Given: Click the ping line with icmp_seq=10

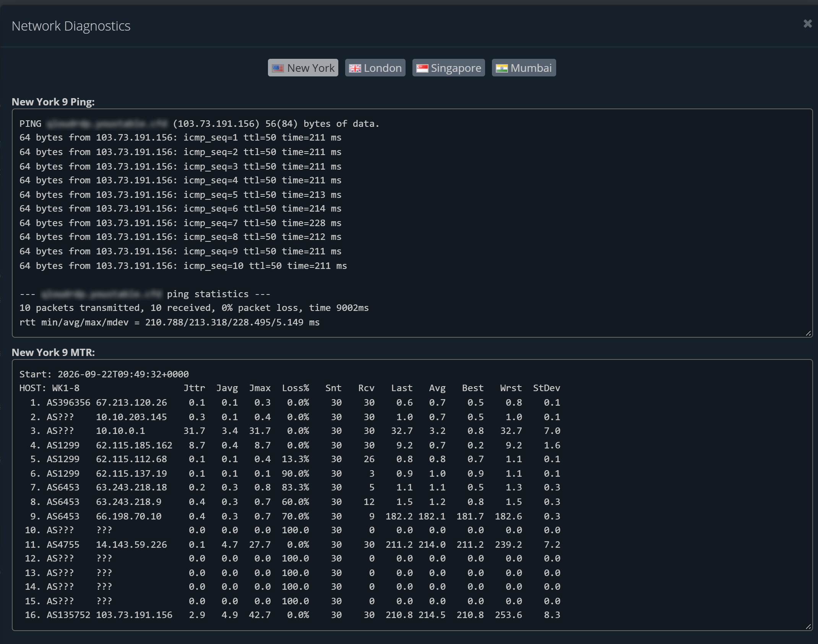Looking at the screenshot, I should tap(183, 265).
